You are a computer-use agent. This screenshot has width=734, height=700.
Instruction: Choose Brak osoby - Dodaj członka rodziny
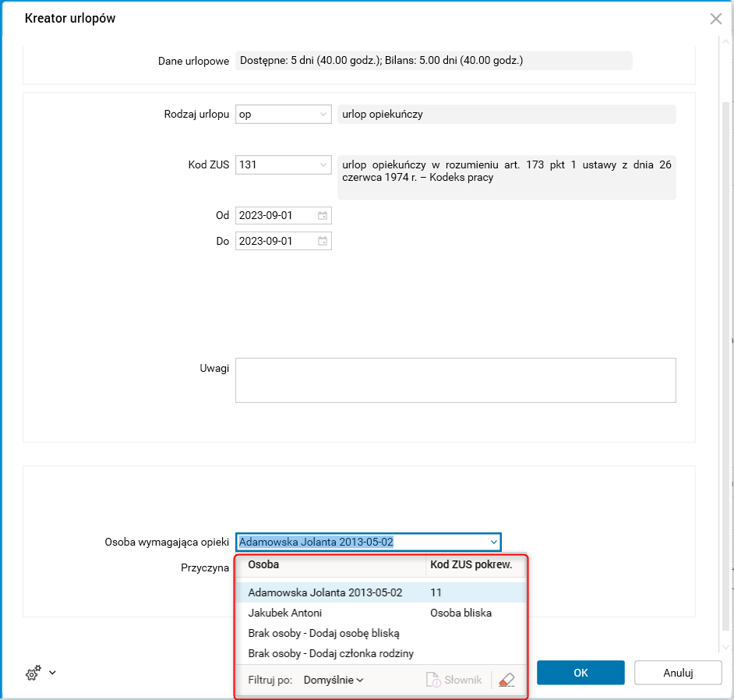coord(381,653)
